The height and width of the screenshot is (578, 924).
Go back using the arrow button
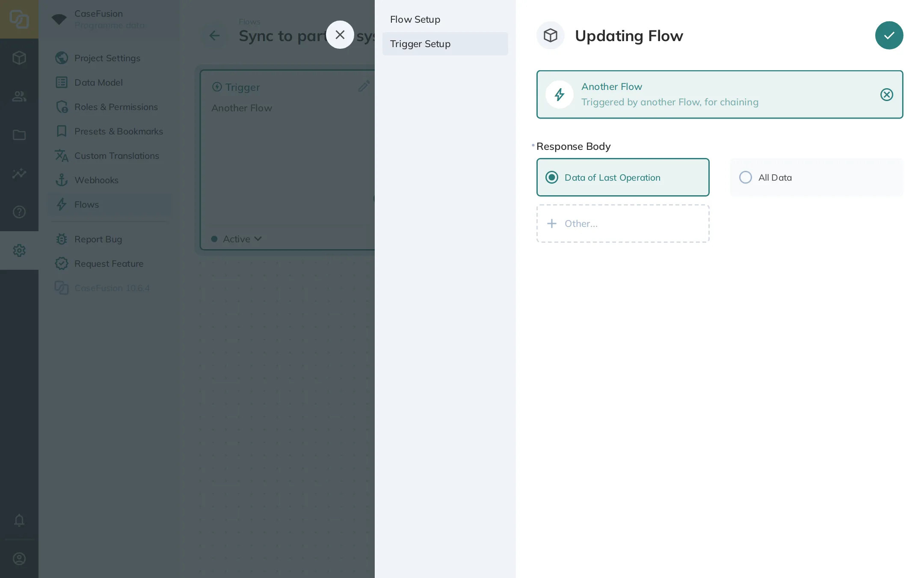(214, 36)
